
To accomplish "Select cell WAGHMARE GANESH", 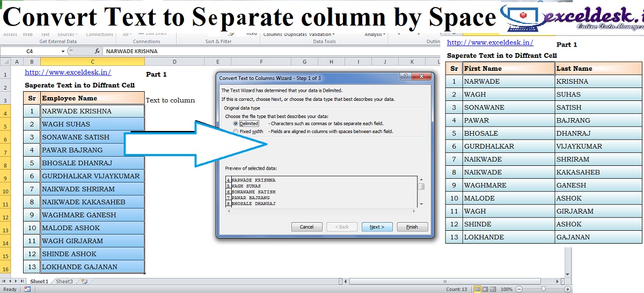I will click(92, 215).
